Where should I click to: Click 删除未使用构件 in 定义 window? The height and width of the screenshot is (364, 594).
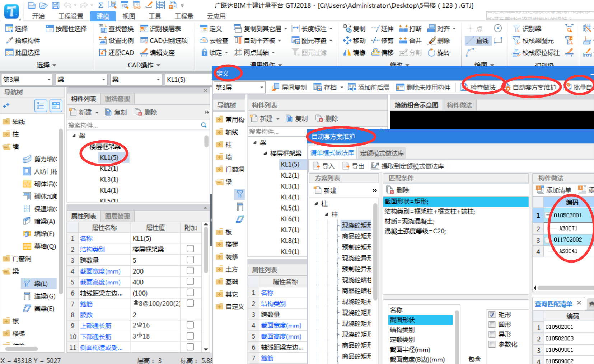(x=424, y=87)
